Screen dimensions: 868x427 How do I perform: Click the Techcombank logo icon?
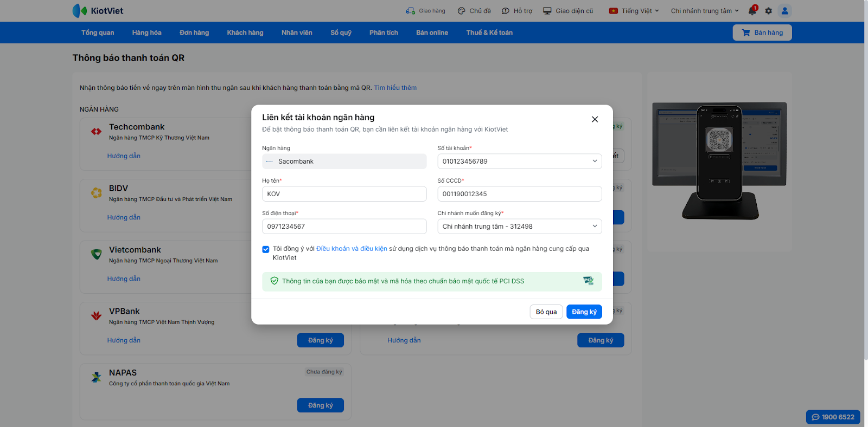tap(97, 131)
